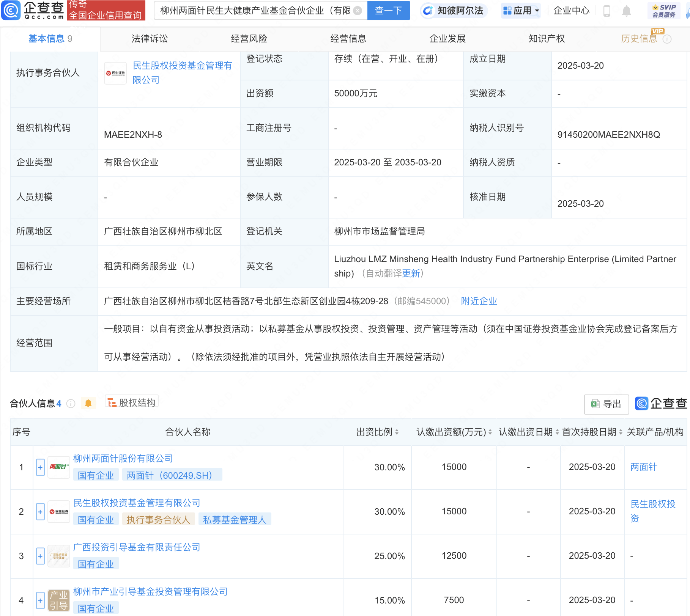Click 12500 subscribed amount in row 3
Image resolution: width=690 pixels, height=616 pixels.
pyautogui.click(x=454, y=556)
